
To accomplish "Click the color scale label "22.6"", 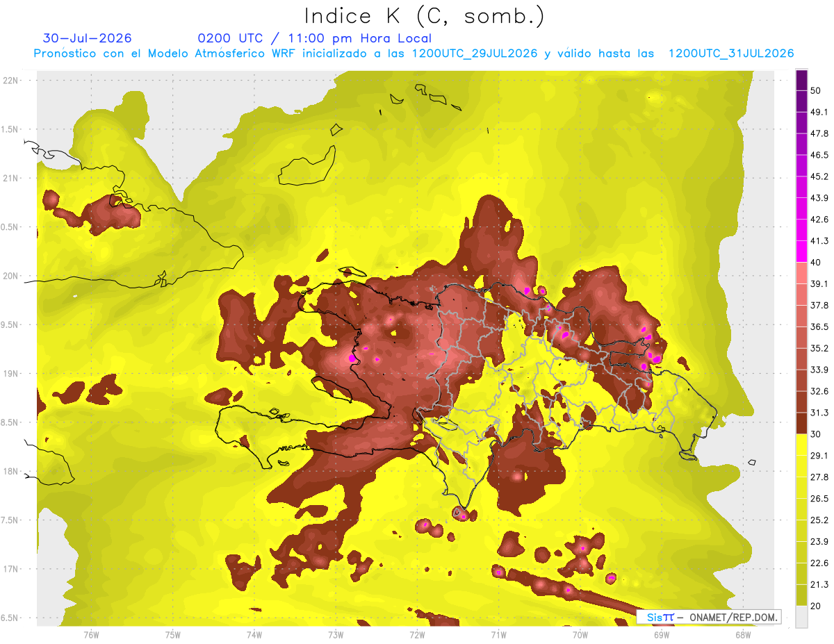I will click(x=819, y=563).
